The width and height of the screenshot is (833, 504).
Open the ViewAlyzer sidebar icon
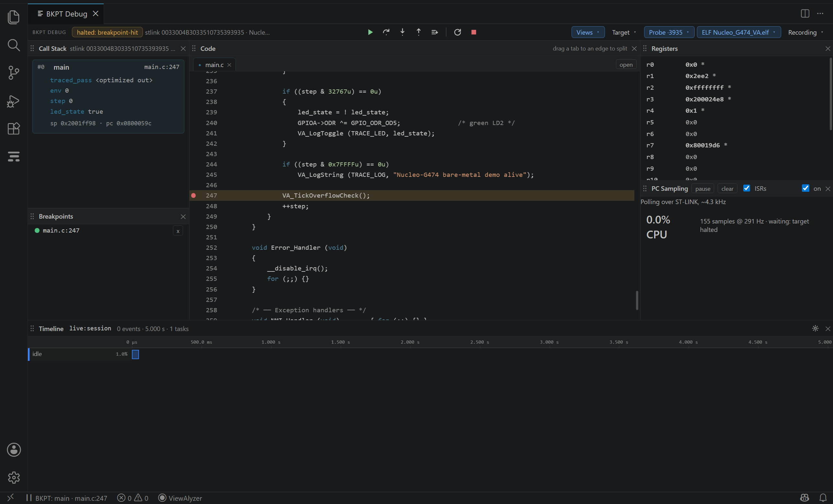pyautogui.click(x=14, y=156)
